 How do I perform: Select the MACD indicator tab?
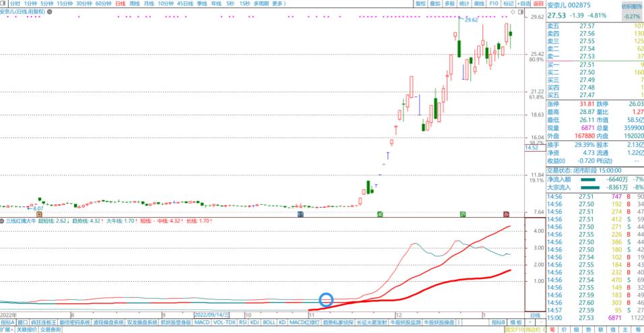(203, 322)
